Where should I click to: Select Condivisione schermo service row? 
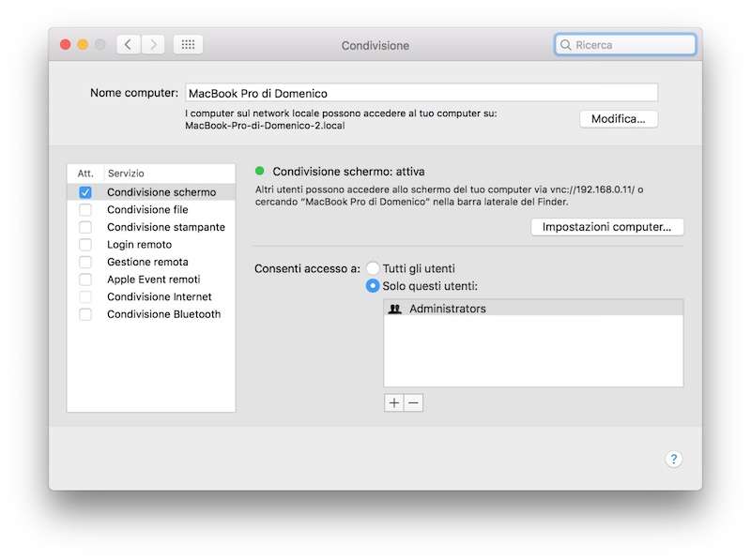(151, 192)
